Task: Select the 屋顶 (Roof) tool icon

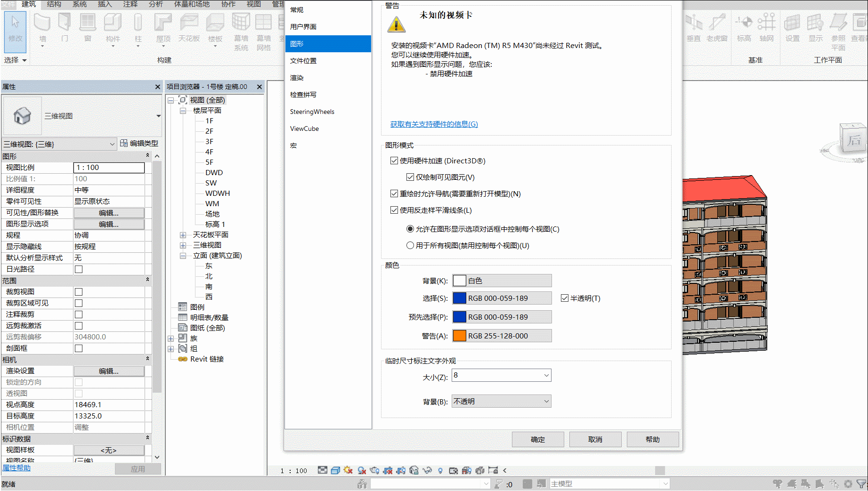Action: tap(163, 23)
